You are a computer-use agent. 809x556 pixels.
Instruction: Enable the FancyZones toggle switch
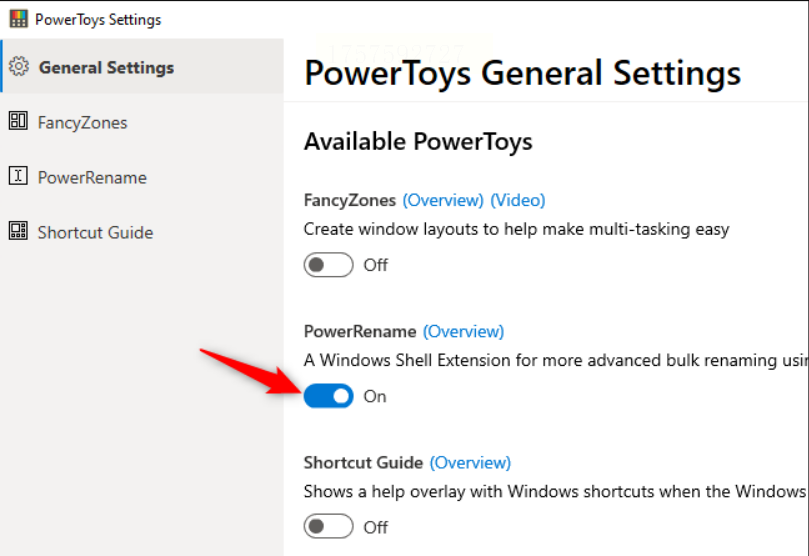pos(329,265)
